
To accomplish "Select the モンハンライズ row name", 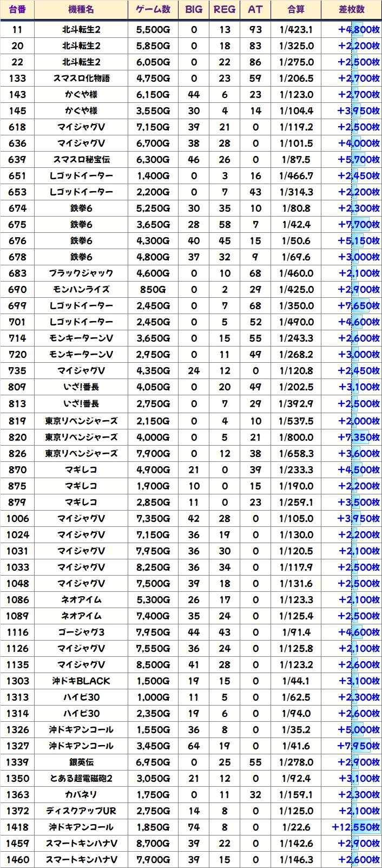I will coord(81,290).
